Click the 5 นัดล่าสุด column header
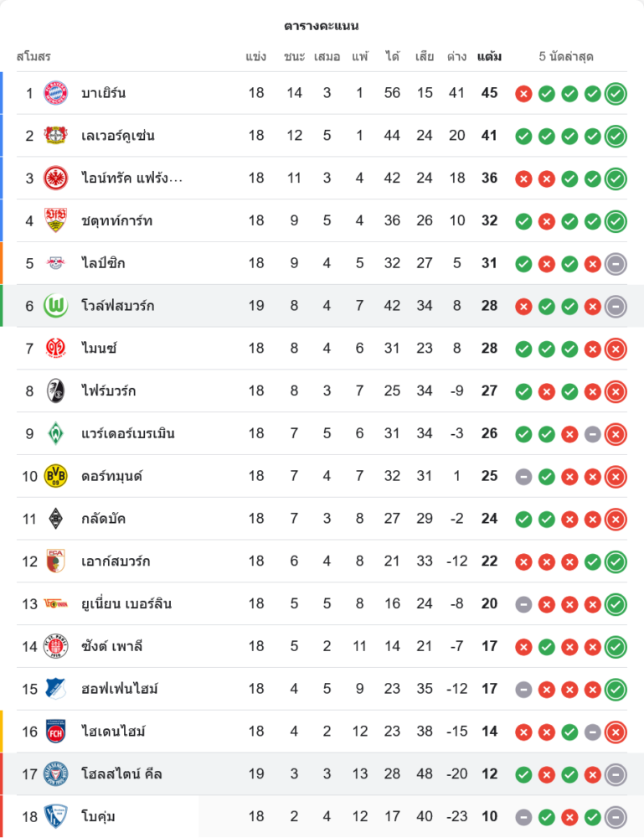The height and width of the screenshot is (838, 644). (x=566, y=57)
